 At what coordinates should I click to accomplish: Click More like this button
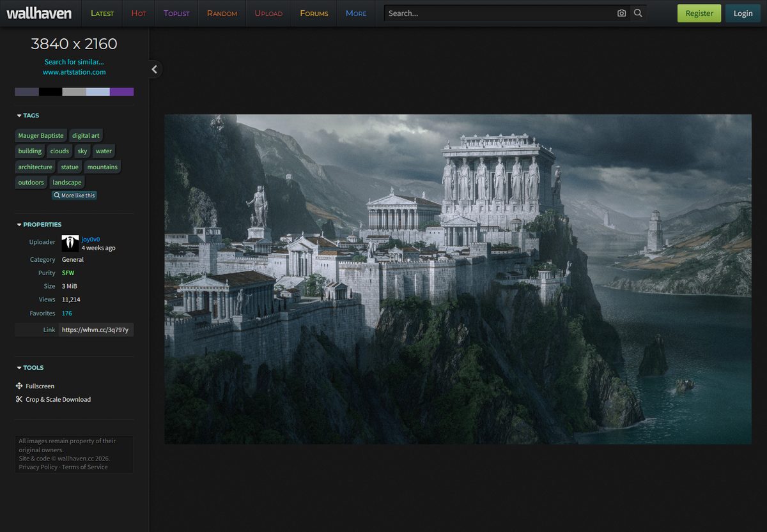tap(74, 195)
